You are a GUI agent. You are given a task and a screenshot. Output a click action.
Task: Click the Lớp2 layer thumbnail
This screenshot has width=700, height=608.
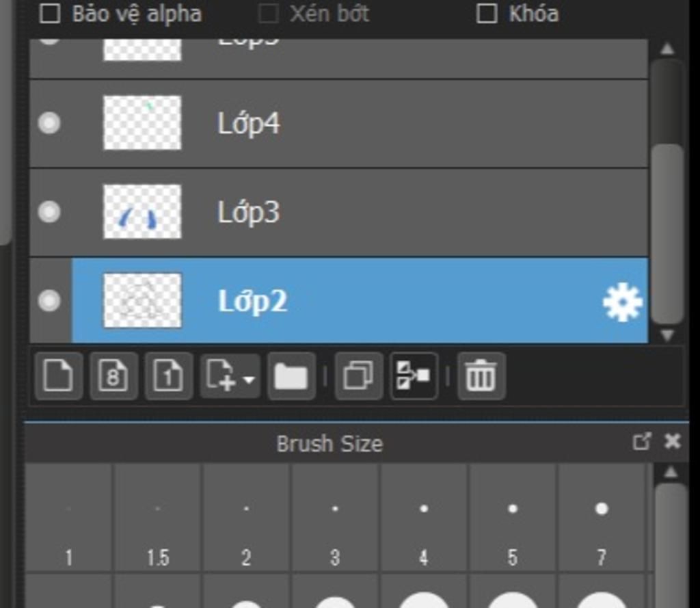tap(142, 301)
